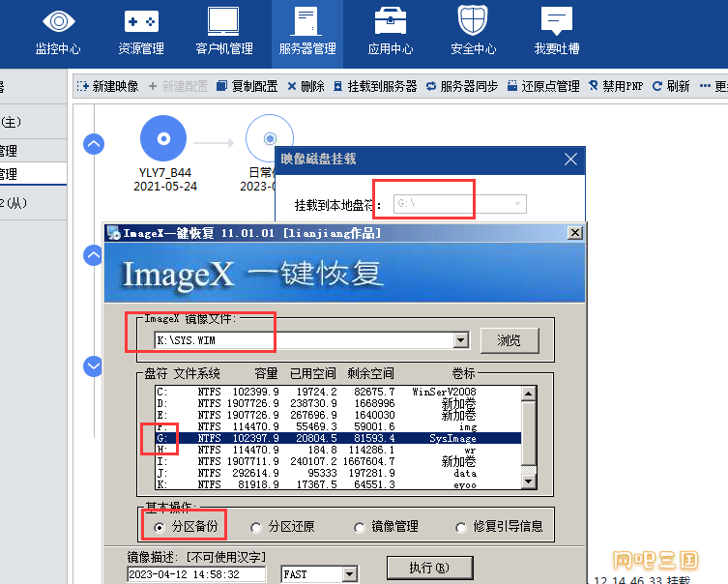Select the 管理 item highlighted in left sidebar

pyautogui.click(x=33, y=174)
